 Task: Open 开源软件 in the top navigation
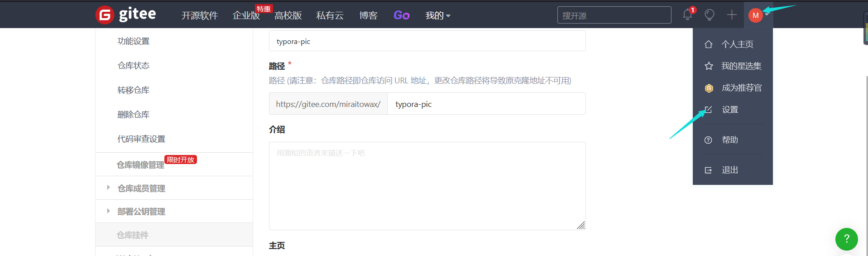pyautogui.click(x=200, y=15)
